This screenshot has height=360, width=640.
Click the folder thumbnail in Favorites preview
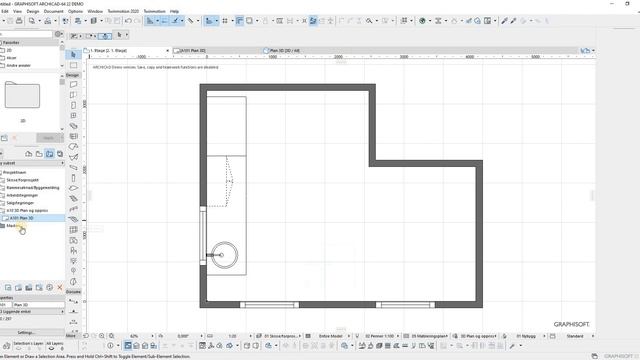click(22, 95)
